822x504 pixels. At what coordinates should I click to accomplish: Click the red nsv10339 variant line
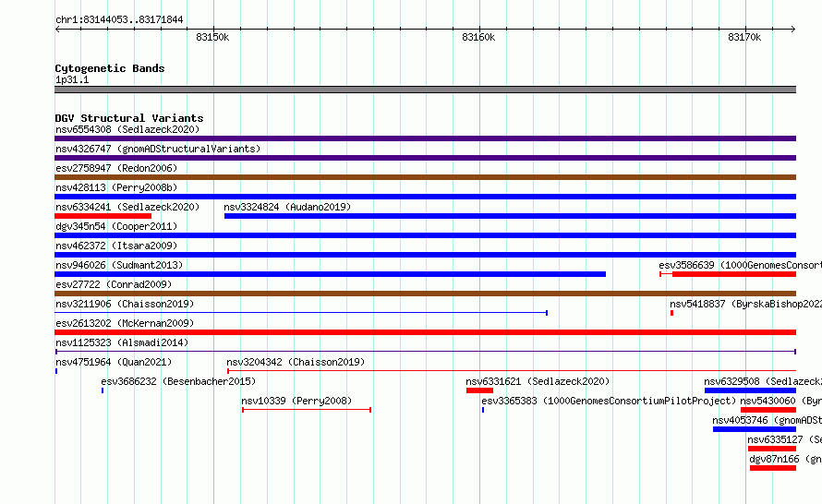tap(307, 410)
